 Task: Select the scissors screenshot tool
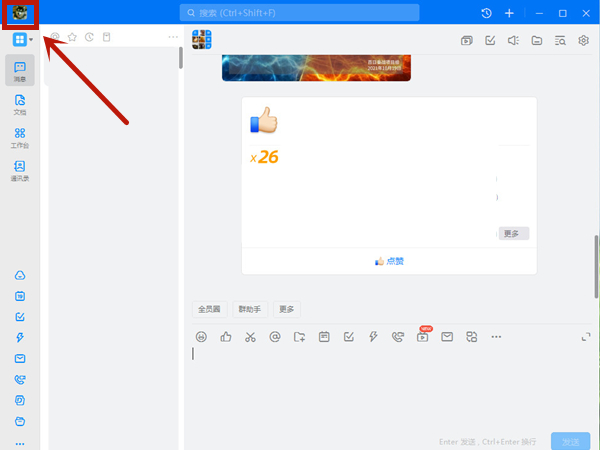click(250, 337)
